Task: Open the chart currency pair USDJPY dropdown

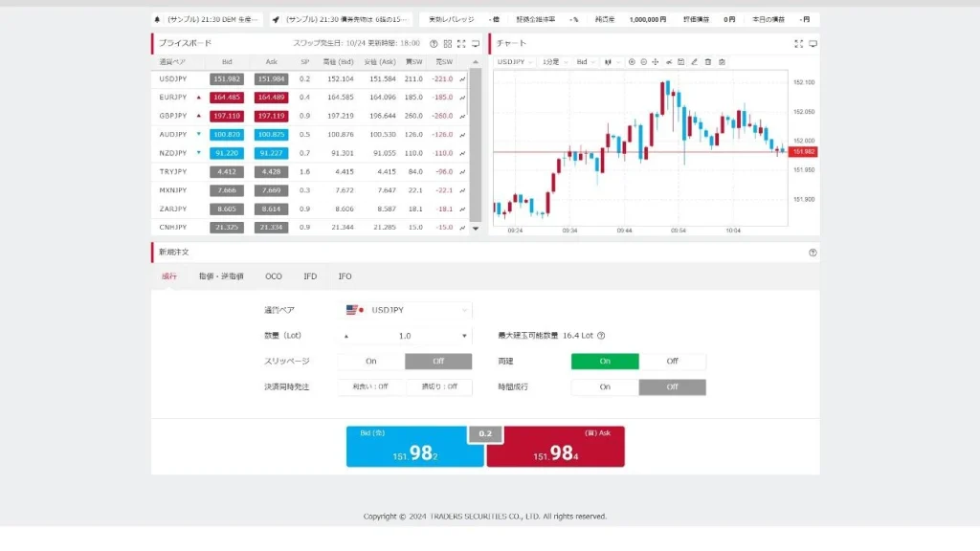Action: pyautogui.click(x=514, y=62)
